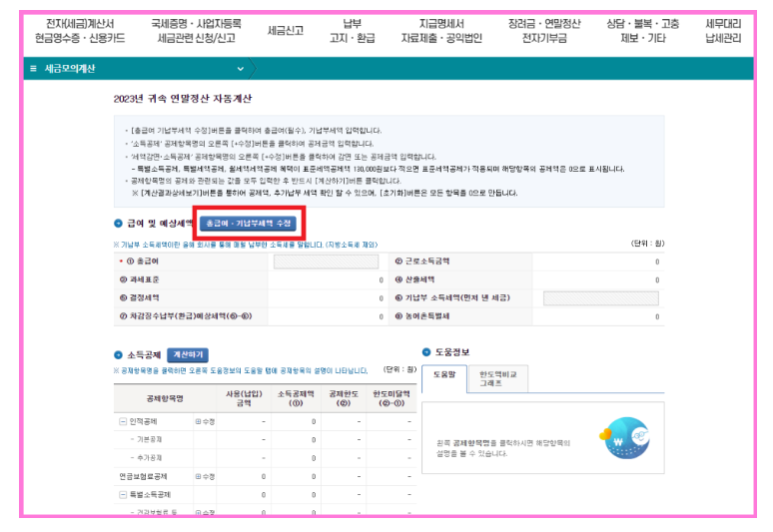Click into the 기납부 소득세액 input field
773x532 pixels.
click(601, 298)
